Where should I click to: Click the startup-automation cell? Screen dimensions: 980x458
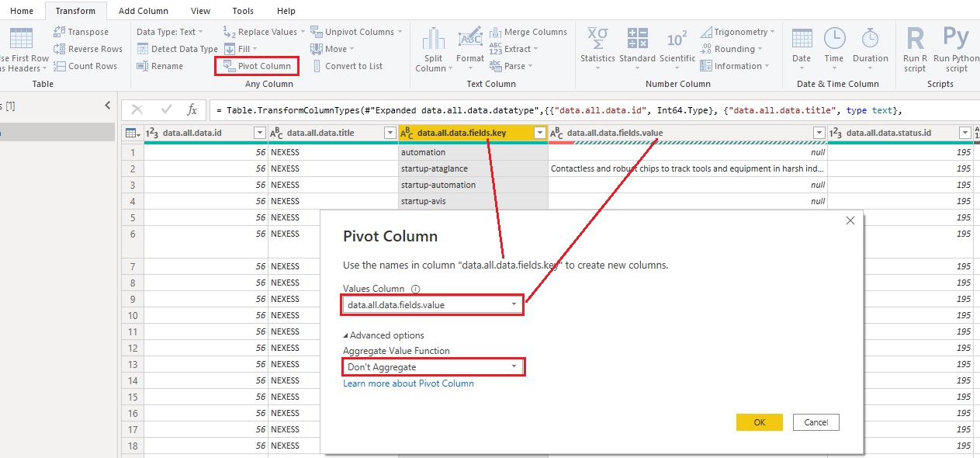[x=473, y=185]
